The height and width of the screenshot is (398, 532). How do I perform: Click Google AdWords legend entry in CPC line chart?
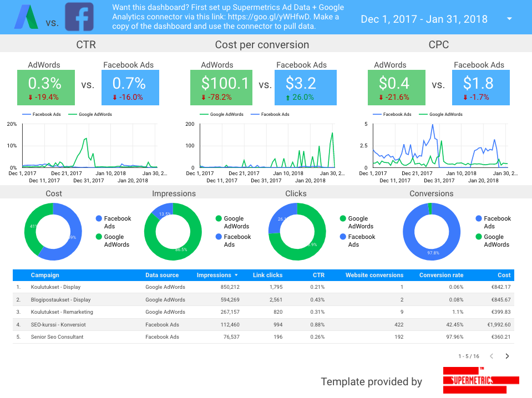(440, 114)
